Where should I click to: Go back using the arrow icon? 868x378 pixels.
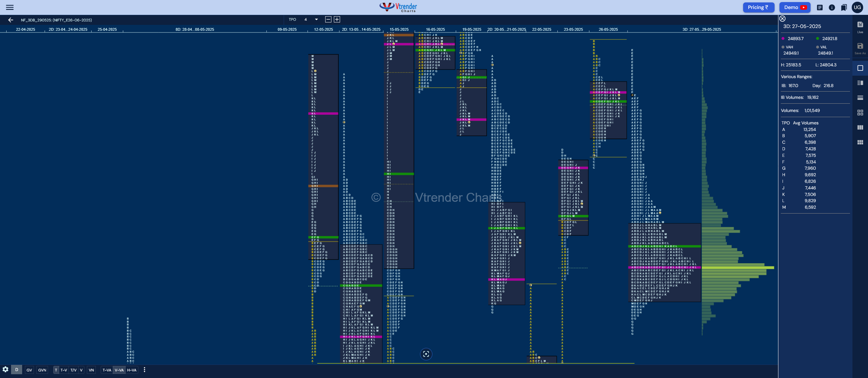pyautogui.click(x=10, y=20)
